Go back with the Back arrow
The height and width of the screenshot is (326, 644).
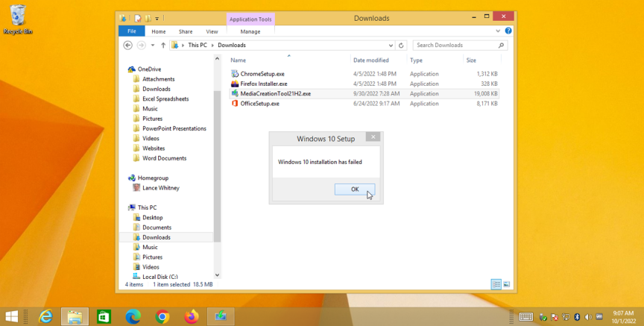[127, 46]
